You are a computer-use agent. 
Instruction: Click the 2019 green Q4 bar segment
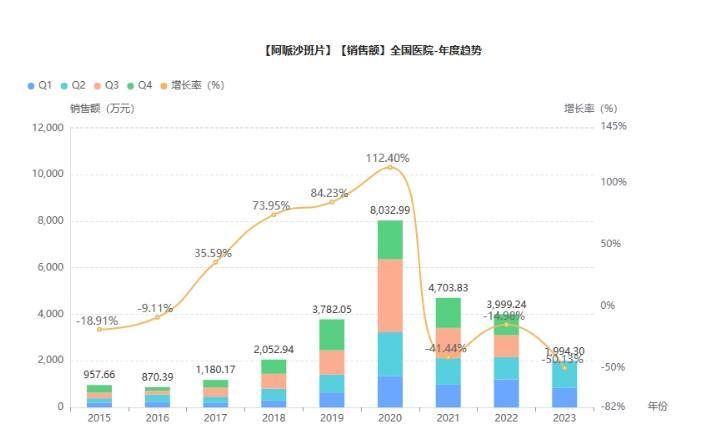(x=332, y=335)
